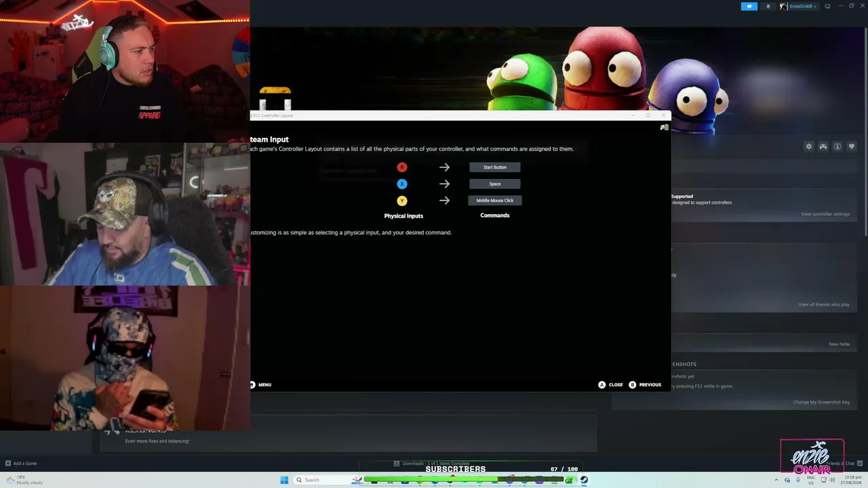Open Steam notifications bell

768,7
